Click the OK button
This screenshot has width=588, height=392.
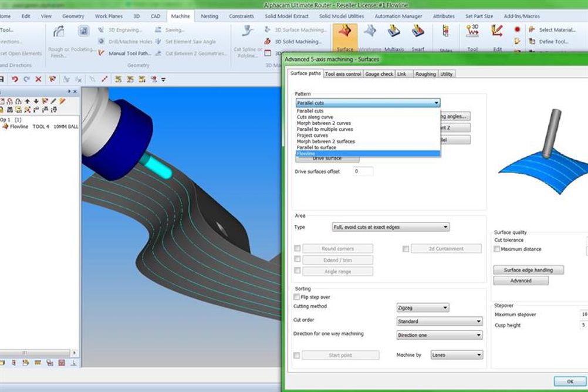(570, 381)
